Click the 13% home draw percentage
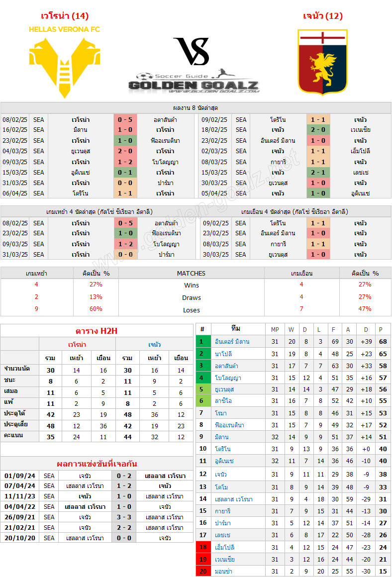Viewport: 392px width, 577px height. click(96, 296)
